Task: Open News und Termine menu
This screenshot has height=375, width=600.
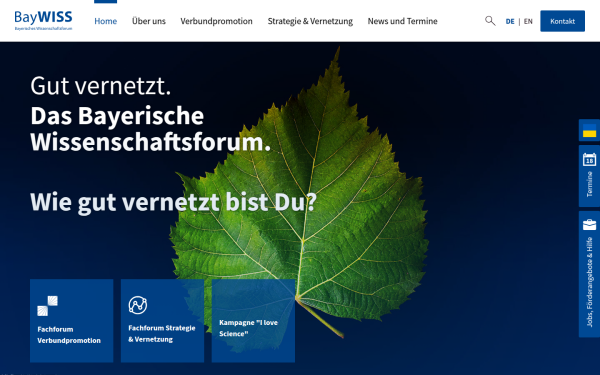Action: 403,21
